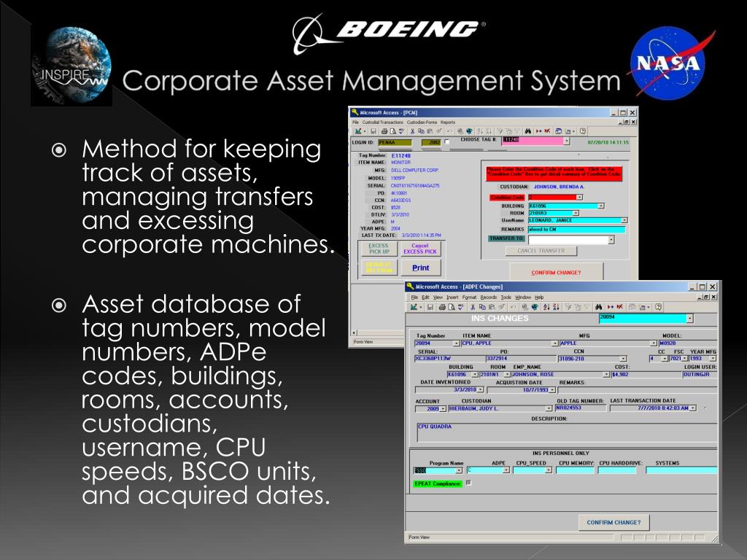
Task: Expand ITEM NAME CPU, APPLE dropdown
Action: pyautogui.click(x=554, y=343)
